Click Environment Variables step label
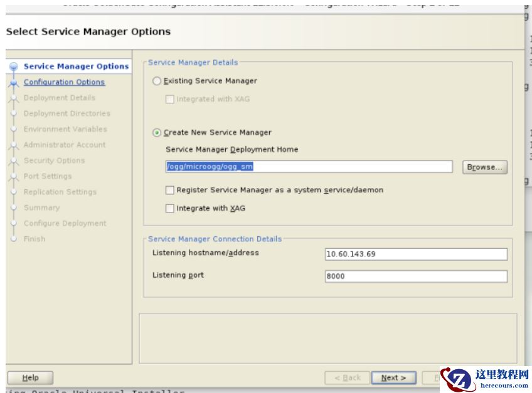The height and width of the screenshot is (393, 532). coord(65,129)
